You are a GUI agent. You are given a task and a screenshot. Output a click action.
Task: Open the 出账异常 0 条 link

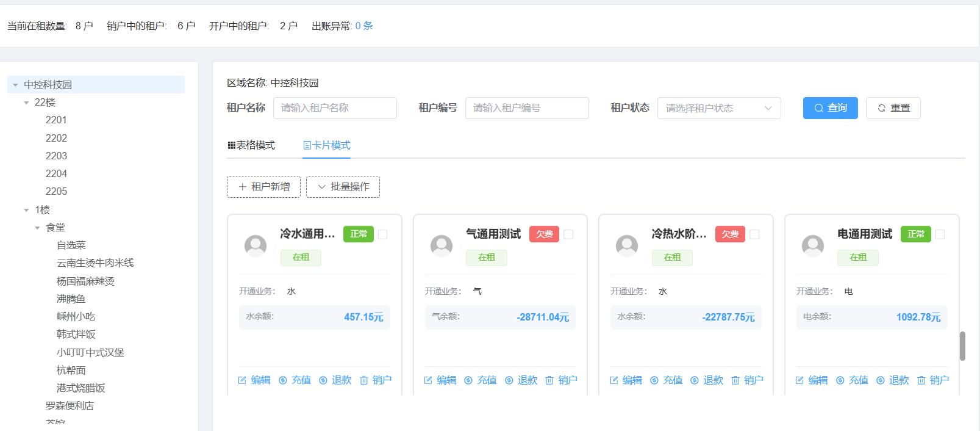[x=364, y=26]
